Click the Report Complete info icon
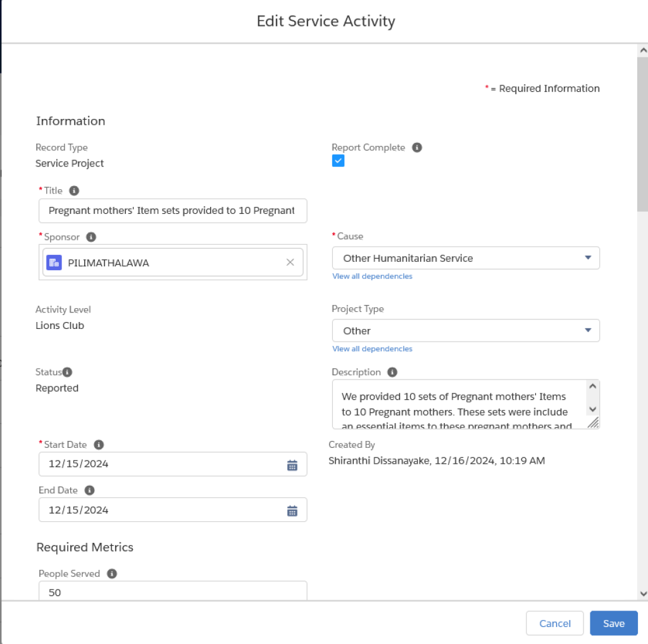Viewport: 648px width, 644px height. (x=417, y=147)
